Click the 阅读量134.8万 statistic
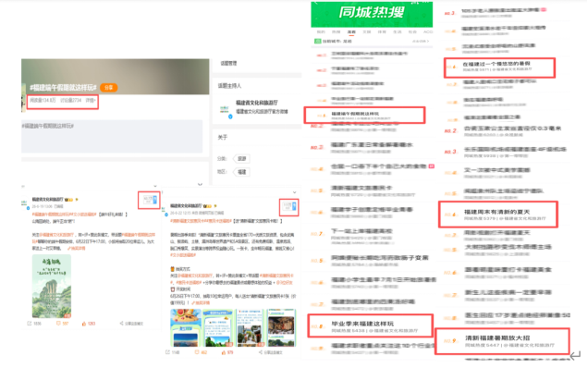588x368 pixels. tap(43, 101)
